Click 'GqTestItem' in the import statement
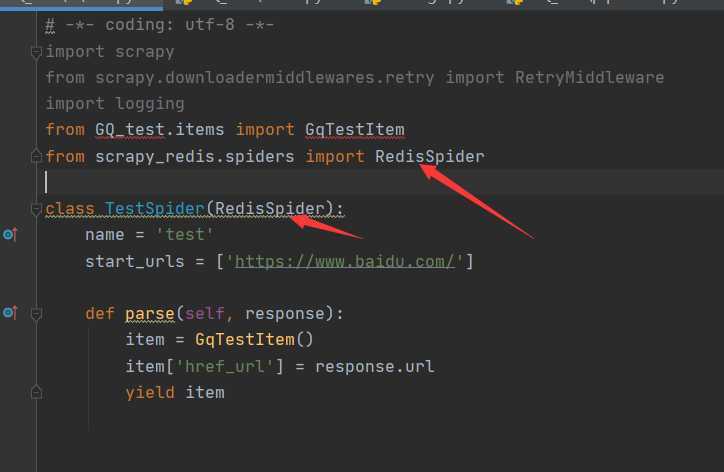The image size is (724, 472). (355, 130)
